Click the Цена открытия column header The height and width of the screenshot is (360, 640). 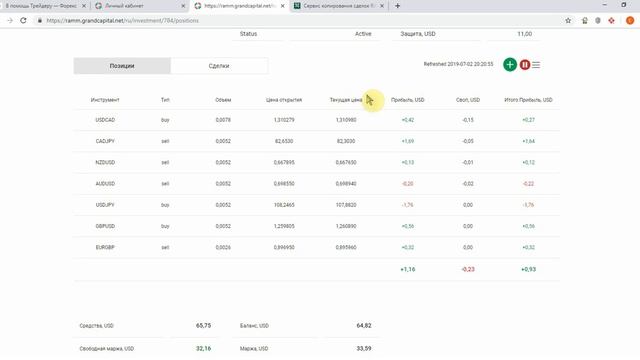point(284,100)
